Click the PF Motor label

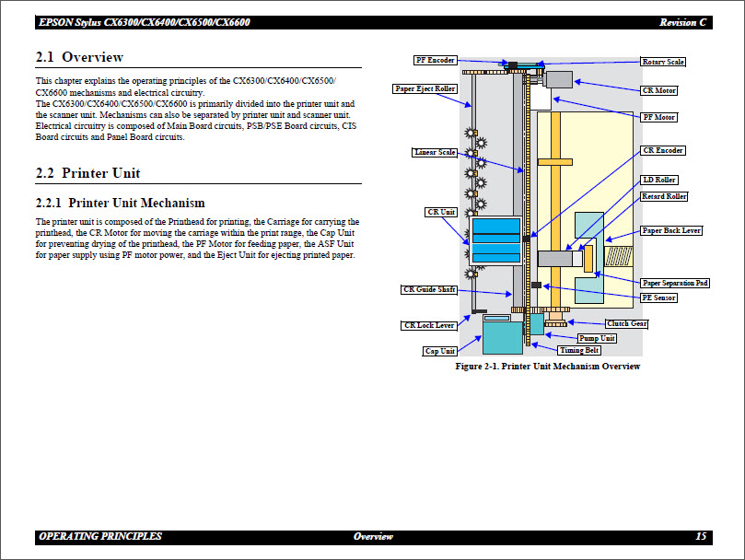[x=659, y=118]
